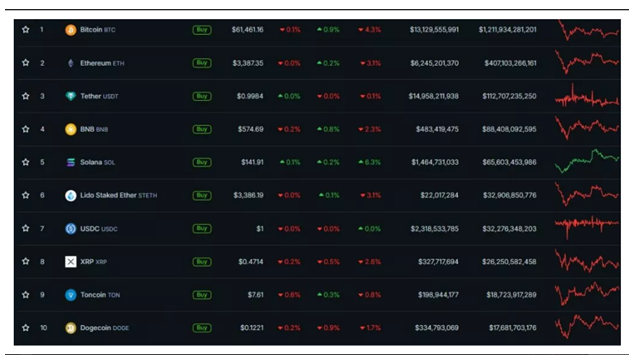Viewport: 635px width, 364px height.
Task: Open Bitcoin's 7-day sparkline chart
Action: click(587, 30)
